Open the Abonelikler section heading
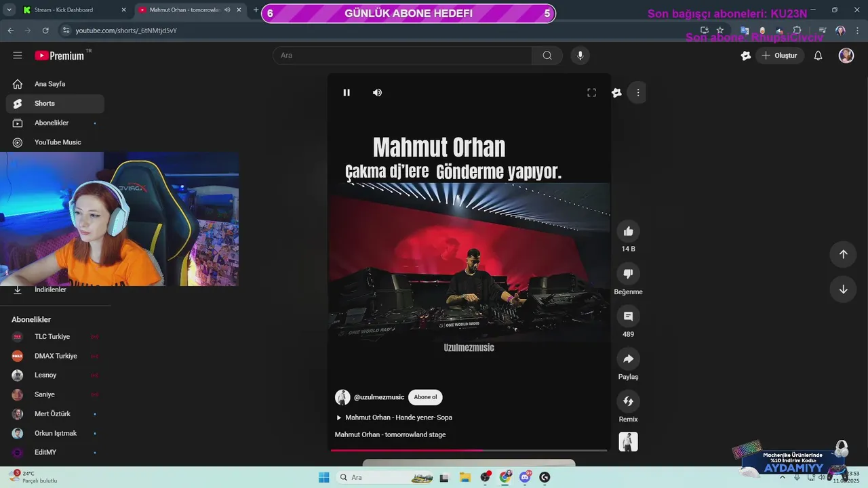The width and height of the screenshot is (868, 488). click(31, 320)
